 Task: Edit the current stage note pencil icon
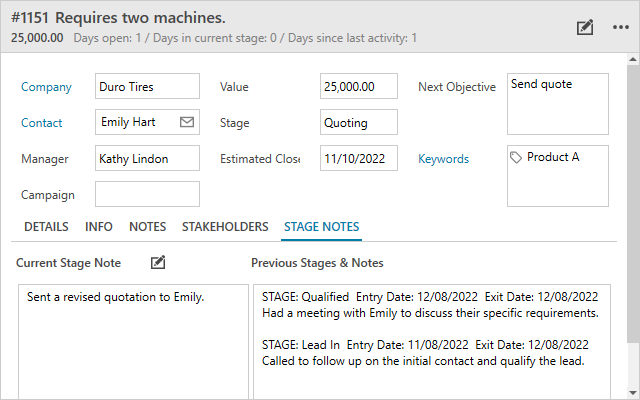tap(157, 262)
